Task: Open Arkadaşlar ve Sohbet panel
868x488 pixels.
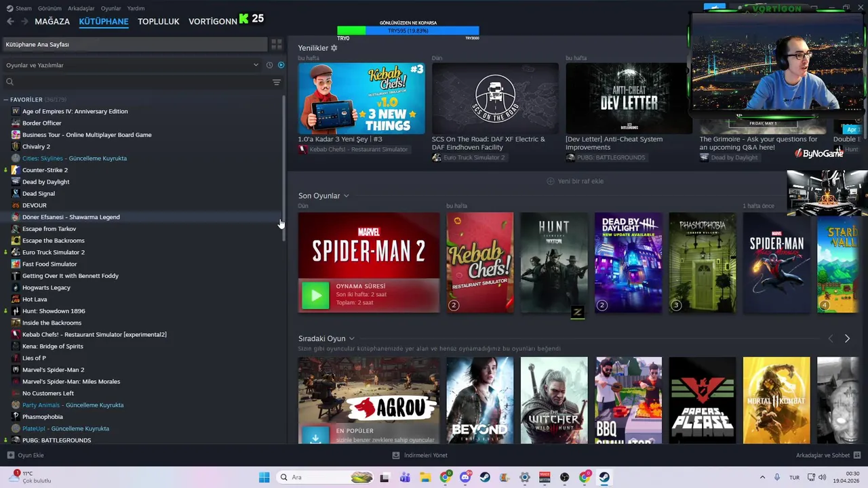Action: (x=828, y=455)
